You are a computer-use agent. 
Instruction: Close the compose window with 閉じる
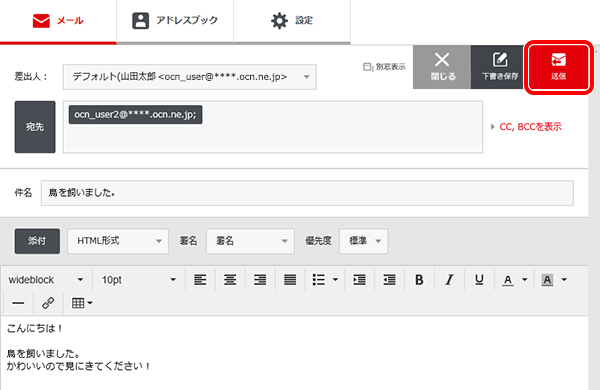pyautogui.click(x=442, y=67)
